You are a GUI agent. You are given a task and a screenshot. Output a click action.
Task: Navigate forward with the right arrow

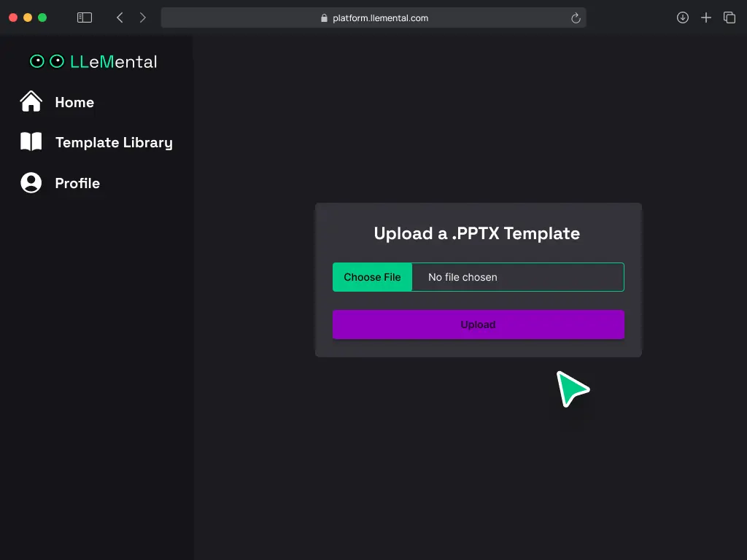click(x=143, y=17)
